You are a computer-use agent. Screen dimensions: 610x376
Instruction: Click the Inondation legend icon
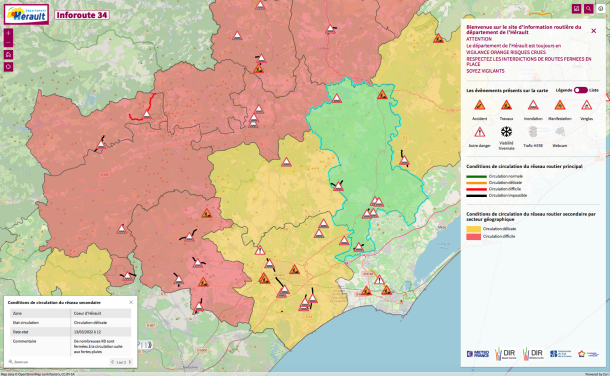pos(533,105)
